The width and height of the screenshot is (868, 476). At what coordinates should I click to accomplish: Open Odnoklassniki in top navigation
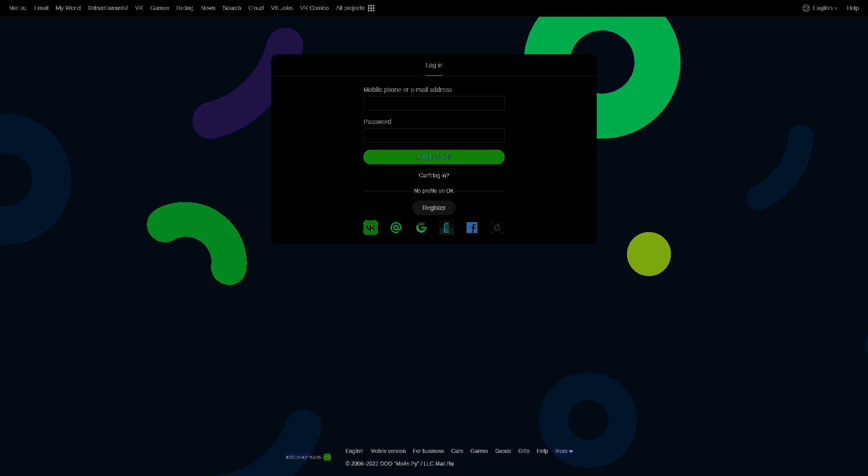tap(108, 8)
